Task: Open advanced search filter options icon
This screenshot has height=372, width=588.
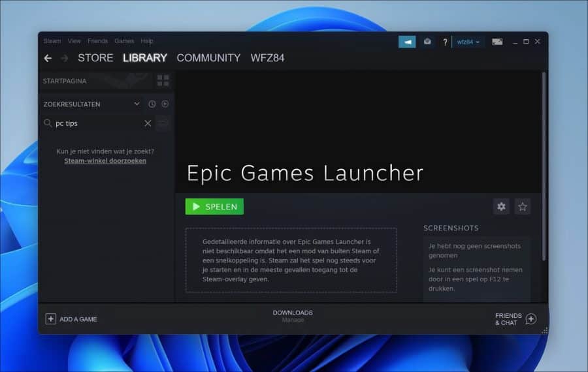Action: (x=163, y=123)
